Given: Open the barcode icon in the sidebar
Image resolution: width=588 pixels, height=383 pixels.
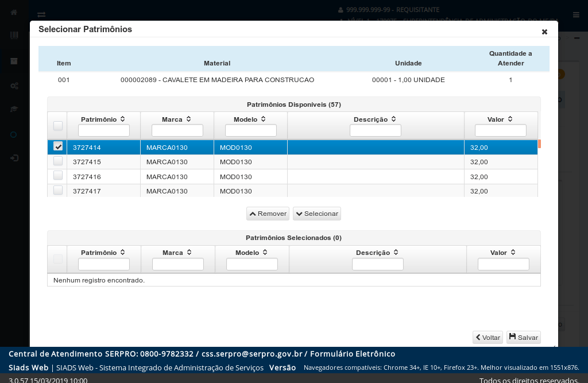Looking at the screenshot, I should click(14, 35).
